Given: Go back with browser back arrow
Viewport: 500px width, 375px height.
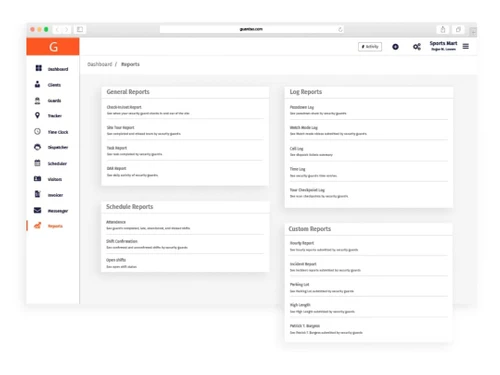Looking at the screenshot, I should (x=57, y=29).
